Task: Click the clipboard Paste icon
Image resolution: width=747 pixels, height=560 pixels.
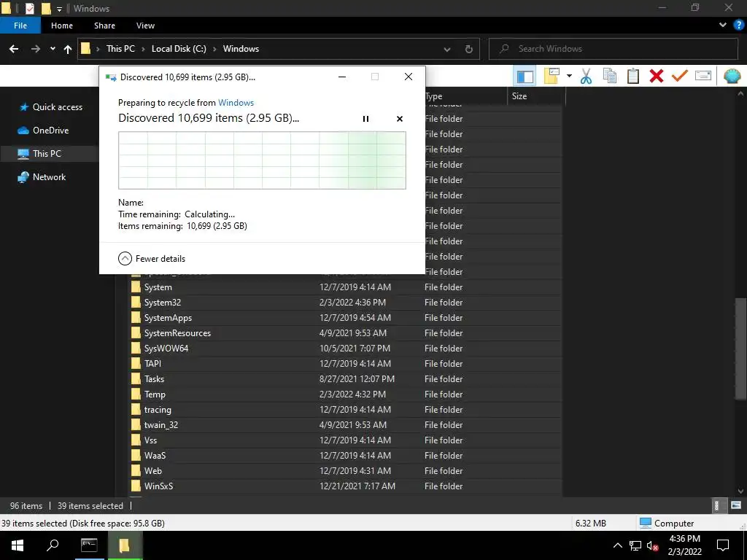Action: click(x=632, y=76)
